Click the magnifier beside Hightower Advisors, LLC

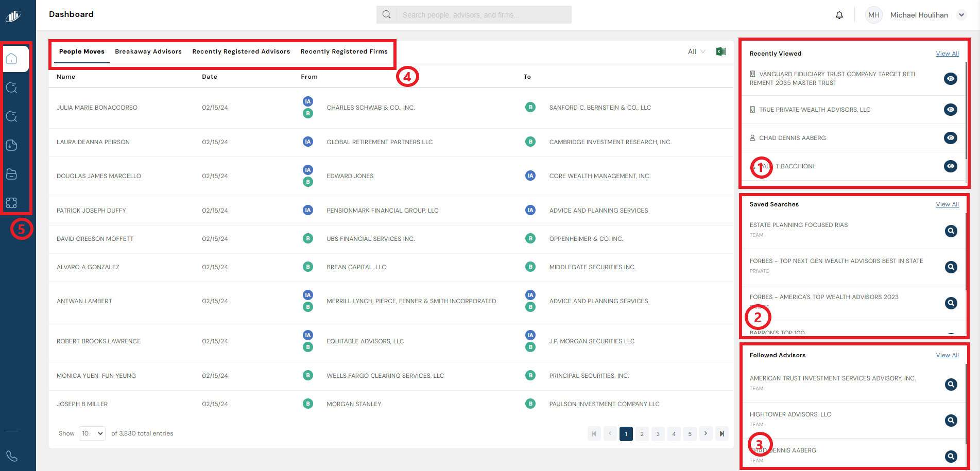951,421
